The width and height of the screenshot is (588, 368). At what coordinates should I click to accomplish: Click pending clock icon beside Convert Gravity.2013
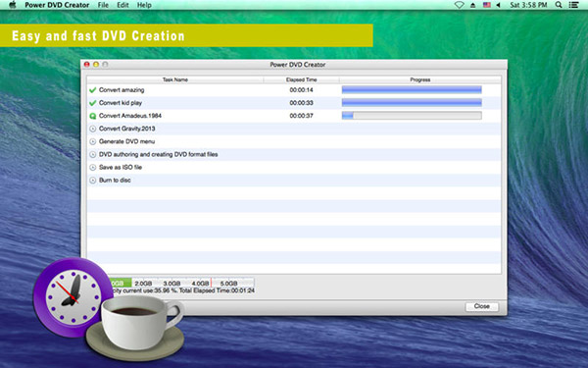click(x=93, y=129)
